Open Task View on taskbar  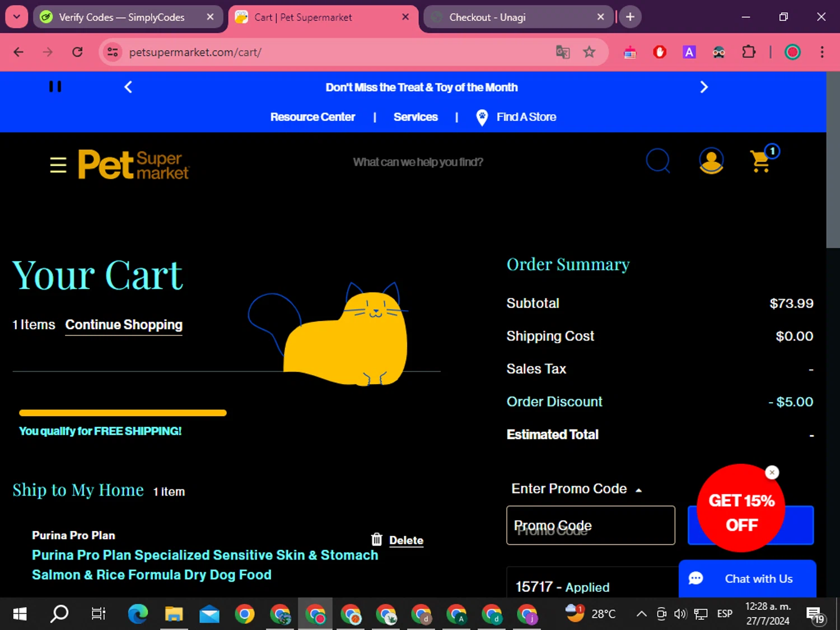click(99, 614)
